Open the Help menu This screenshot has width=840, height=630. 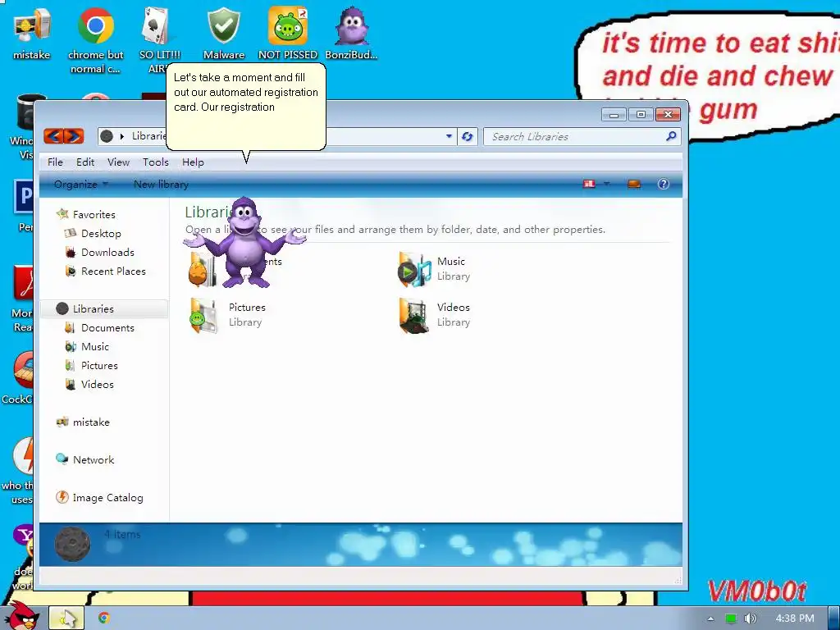(x=193, y=162)
